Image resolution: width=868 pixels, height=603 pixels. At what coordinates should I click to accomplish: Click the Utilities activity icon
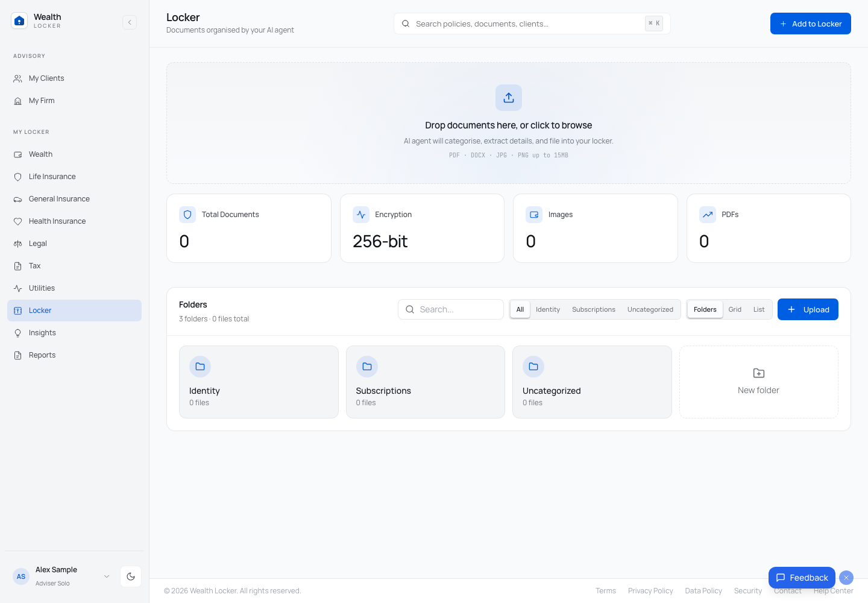click(18, 288)
